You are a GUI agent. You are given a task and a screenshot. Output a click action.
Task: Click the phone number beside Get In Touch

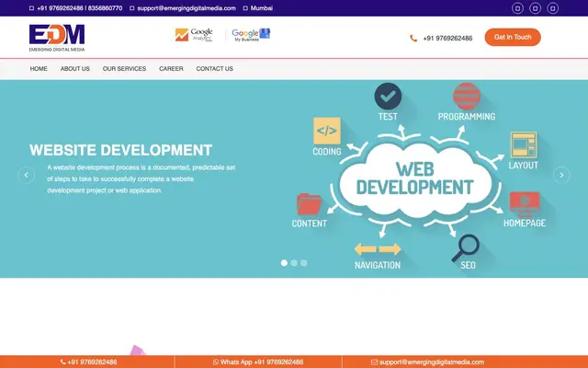point(447,39)
